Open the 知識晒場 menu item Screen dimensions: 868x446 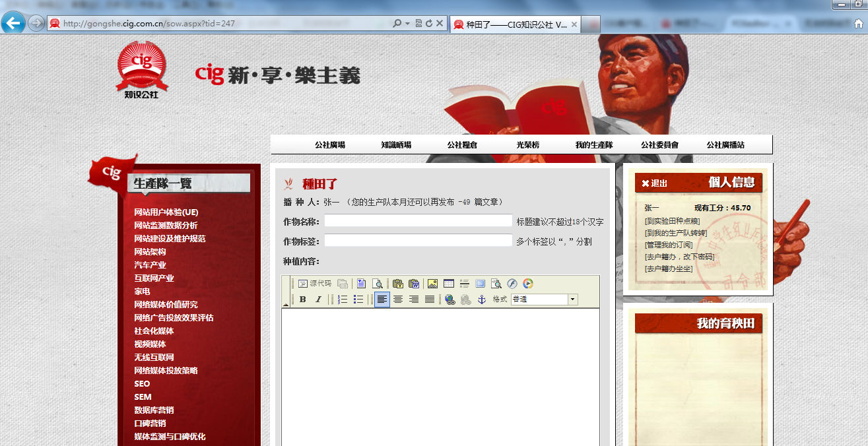396,144
